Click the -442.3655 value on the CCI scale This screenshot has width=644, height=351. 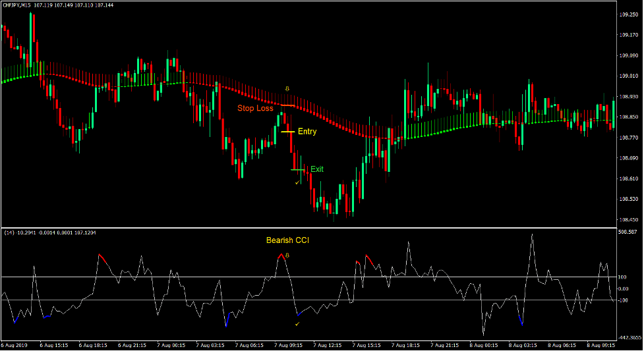[x=629, y=337]
